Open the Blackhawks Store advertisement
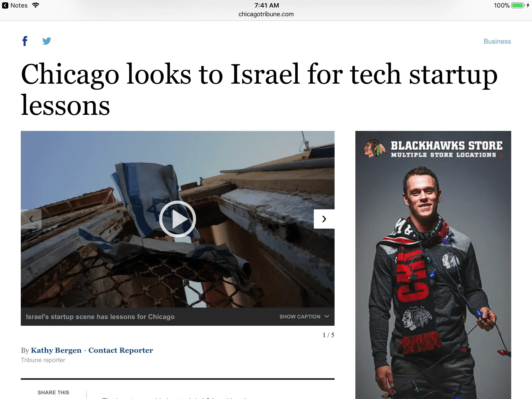The height and width of the screenshot is (399, 532). point(433,265)
